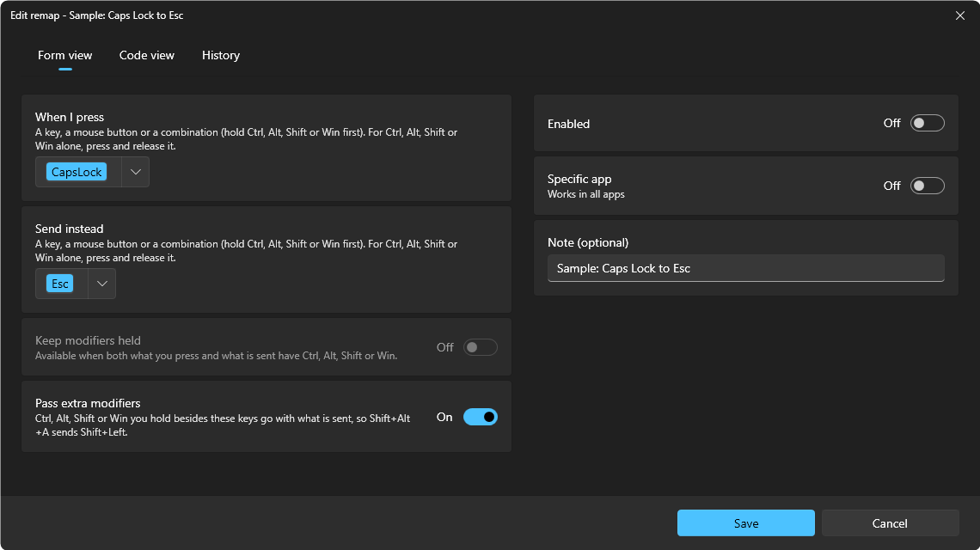Viewport: 980px width, 550px height.
Task: Toggle the Specific app switch
Action: click(927, 186)
